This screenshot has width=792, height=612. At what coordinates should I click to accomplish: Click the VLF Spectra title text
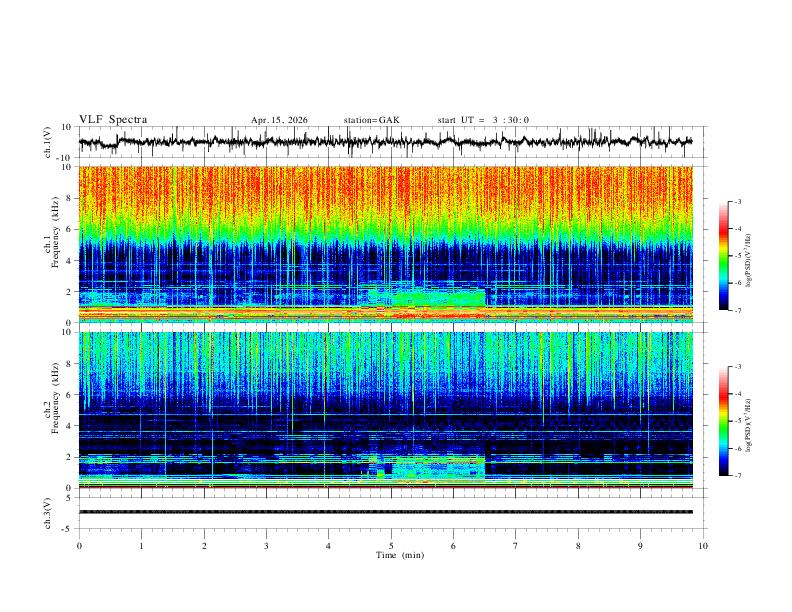113,120
